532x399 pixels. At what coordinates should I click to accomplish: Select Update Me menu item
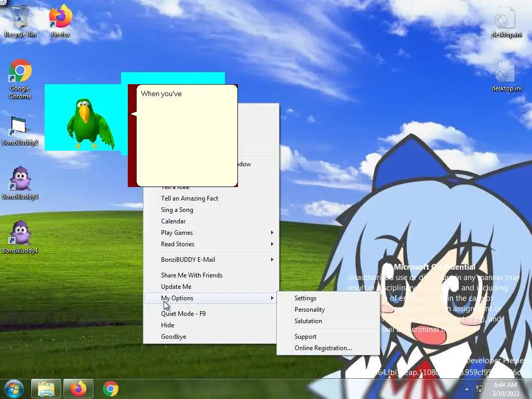pos(210,287)
